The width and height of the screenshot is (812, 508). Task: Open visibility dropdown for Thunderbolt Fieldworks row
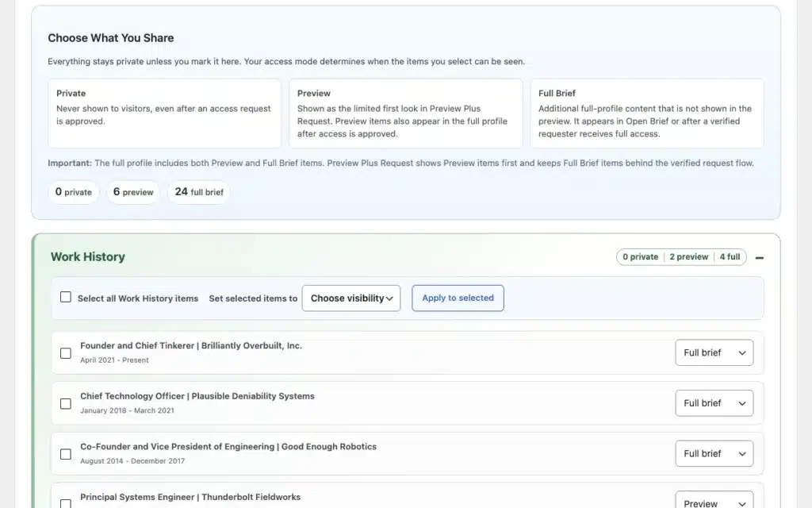click(714, 500)
